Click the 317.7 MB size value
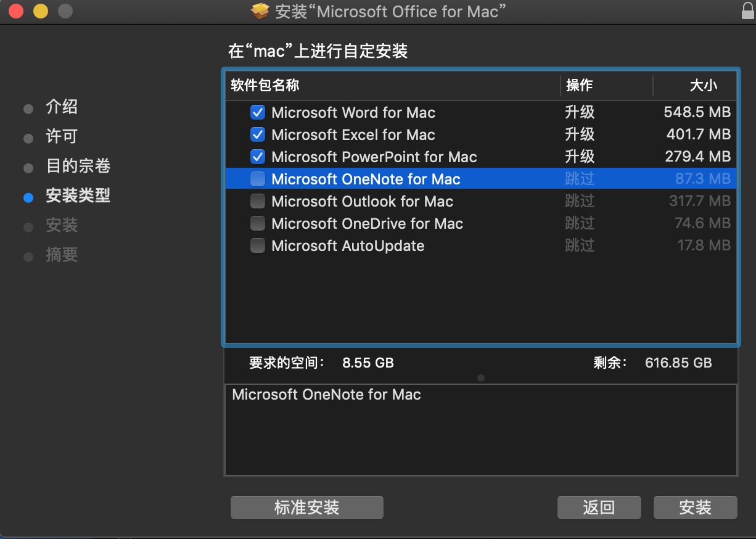Image resolution: width=756 pixels, height=539 pixels. click(x=700, y=201)
